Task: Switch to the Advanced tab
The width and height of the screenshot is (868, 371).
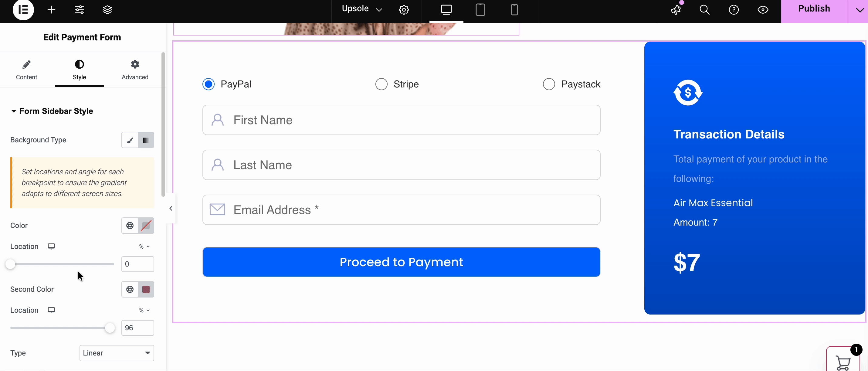Action: point(134,70)
